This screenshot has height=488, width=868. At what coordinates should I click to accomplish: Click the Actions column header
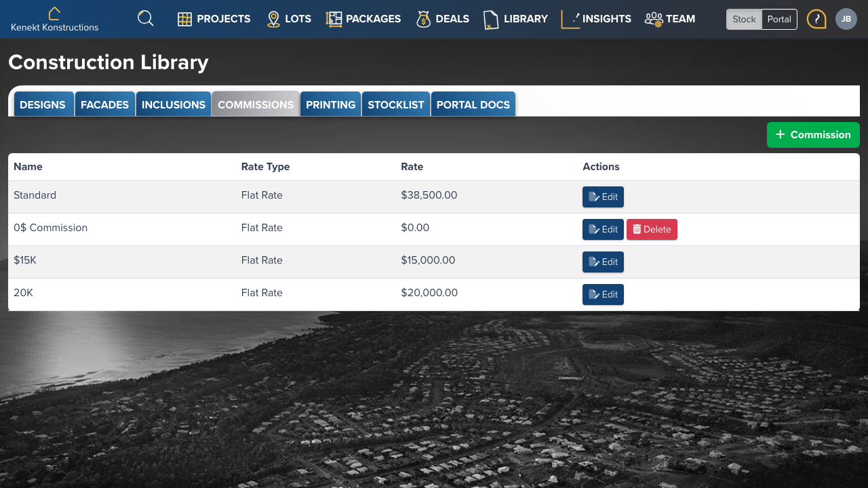click(601, 167)
